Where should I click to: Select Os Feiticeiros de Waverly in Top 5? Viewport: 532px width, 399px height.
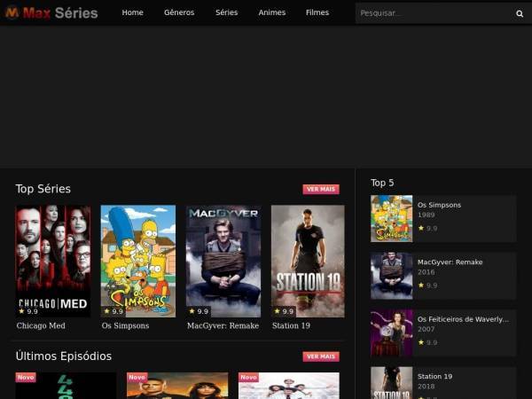[x=463, y=319]
